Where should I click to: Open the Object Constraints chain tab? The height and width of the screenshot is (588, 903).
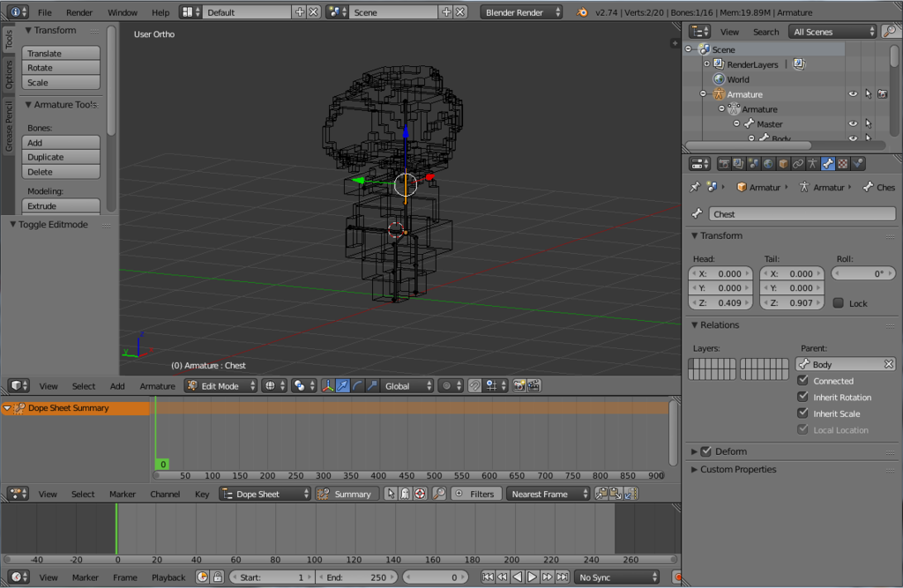pos(798,164)
